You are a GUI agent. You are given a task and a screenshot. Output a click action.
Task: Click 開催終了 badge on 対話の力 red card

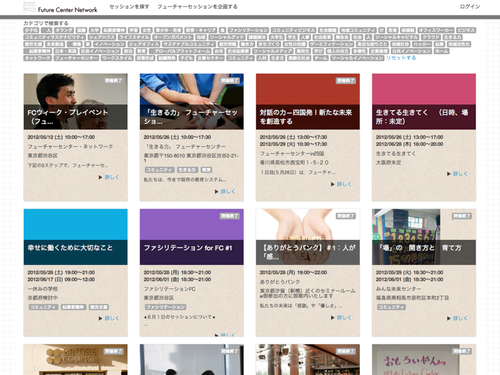pos(346,81)
